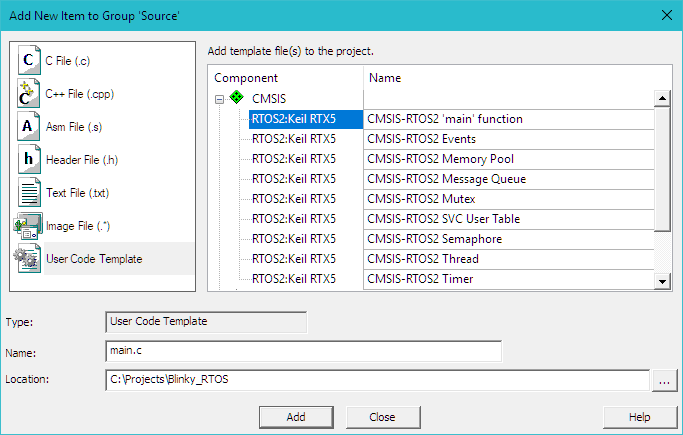
Task: Click the template list scroll up arrow
Action: point(662,98)
